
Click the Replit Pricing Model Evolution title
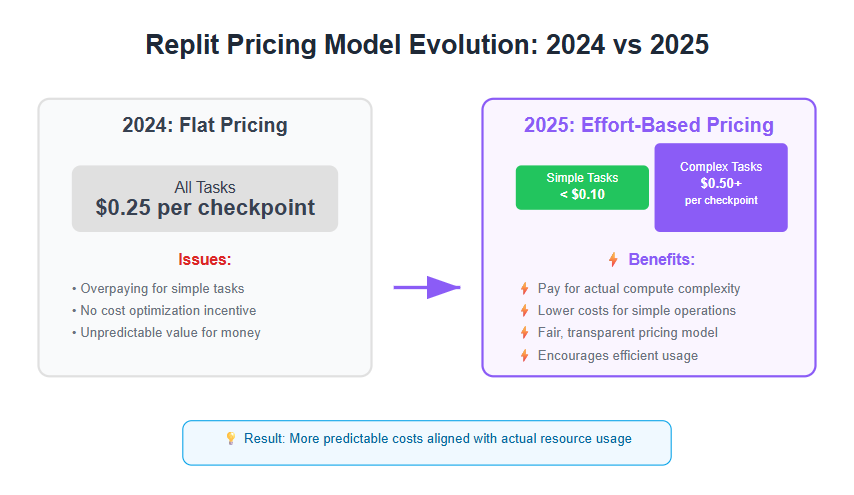(x=427, y=45)
